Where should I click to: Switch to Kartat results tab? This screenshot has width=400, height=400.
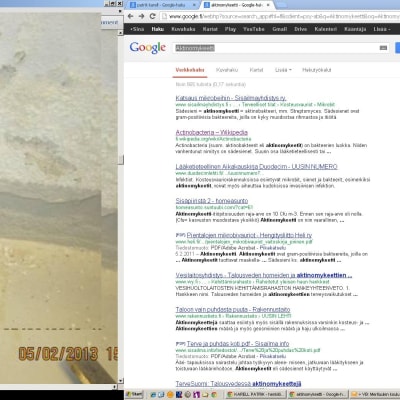(256, 70)
